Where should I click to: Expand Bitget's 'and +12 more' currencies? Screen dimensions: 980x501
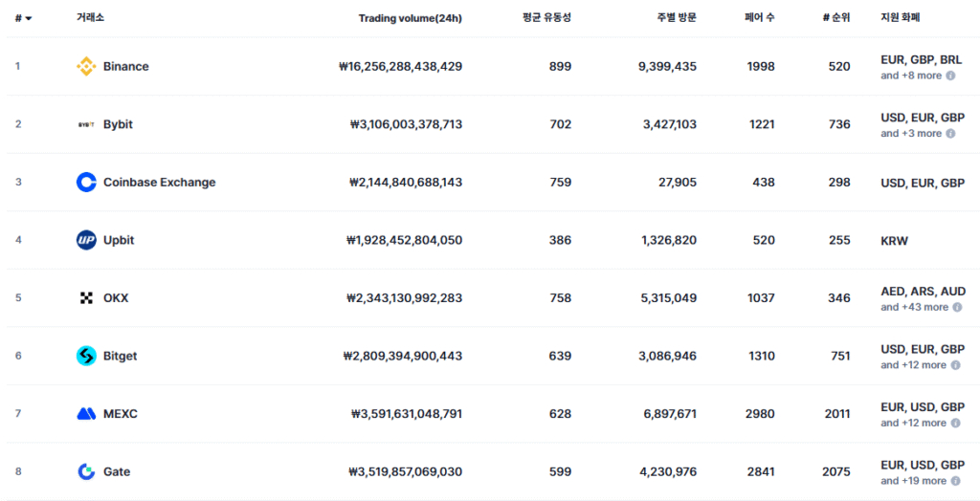(913, 365)
